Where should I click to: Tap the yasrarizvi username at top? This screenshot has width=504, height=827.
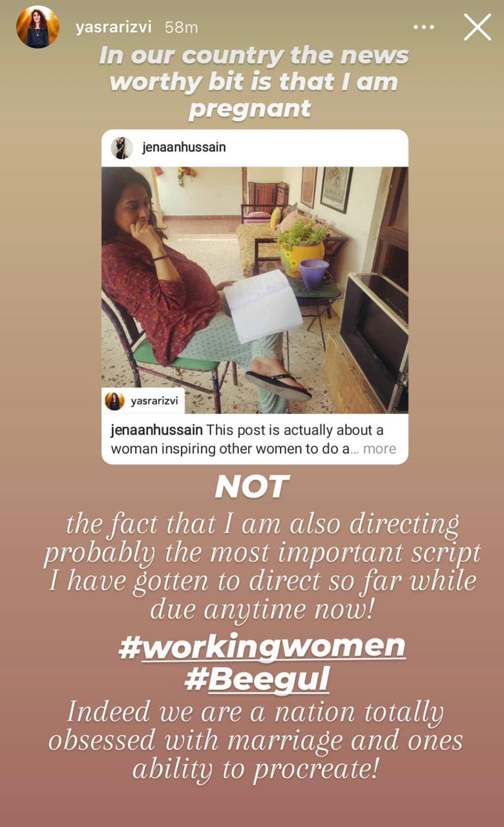[x=113, y=27]
